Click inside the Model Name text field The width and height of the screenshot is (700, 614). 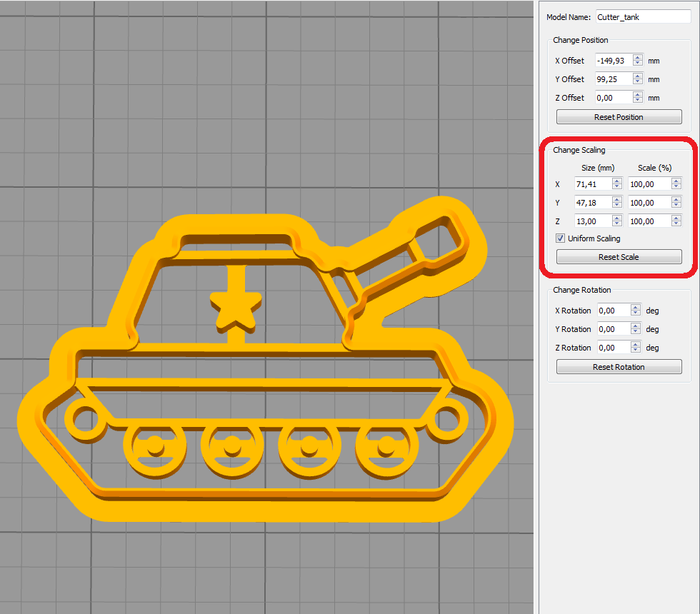pyautogui.click(x=641, y=16)
